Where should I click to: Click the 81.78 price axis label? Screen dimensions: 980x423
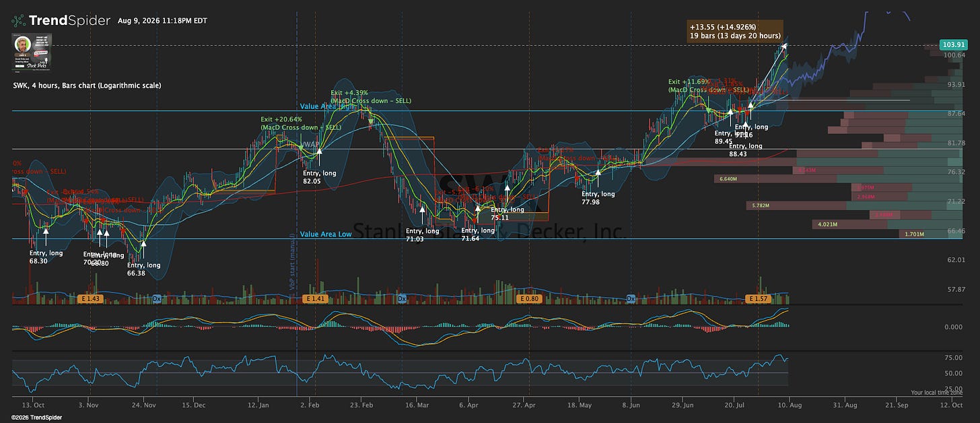click(956, 143)
